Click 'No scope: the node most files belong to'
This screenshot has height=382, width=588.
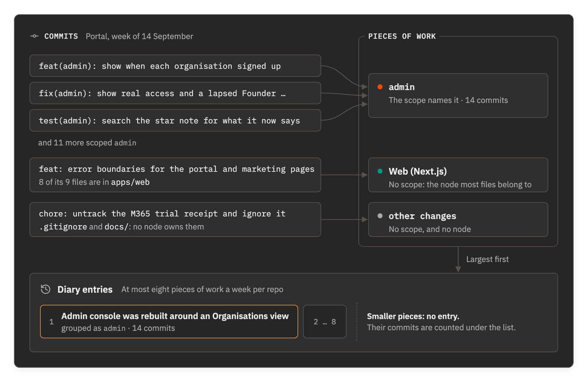tap(460, 184)
